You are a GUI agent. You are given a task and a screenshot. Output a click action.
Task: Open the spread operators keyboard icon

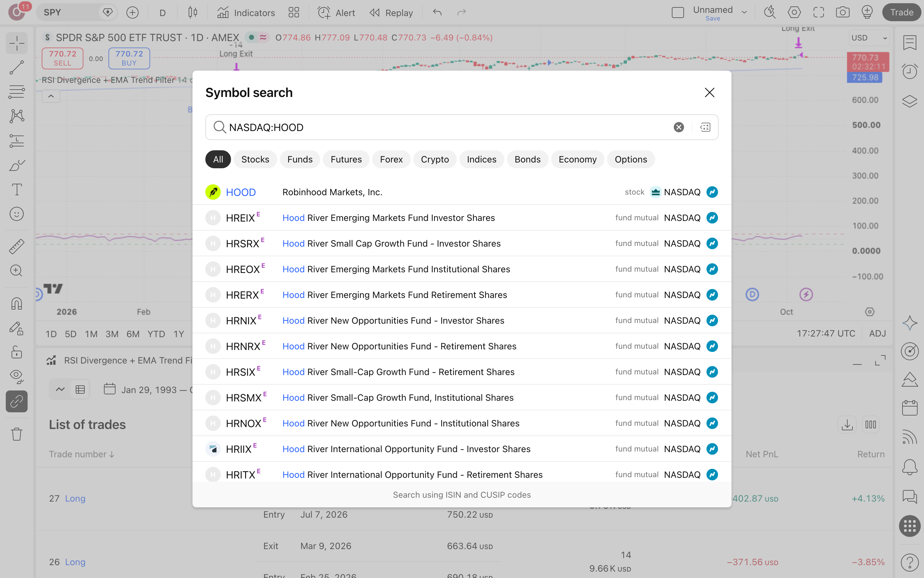pos(705,127)
